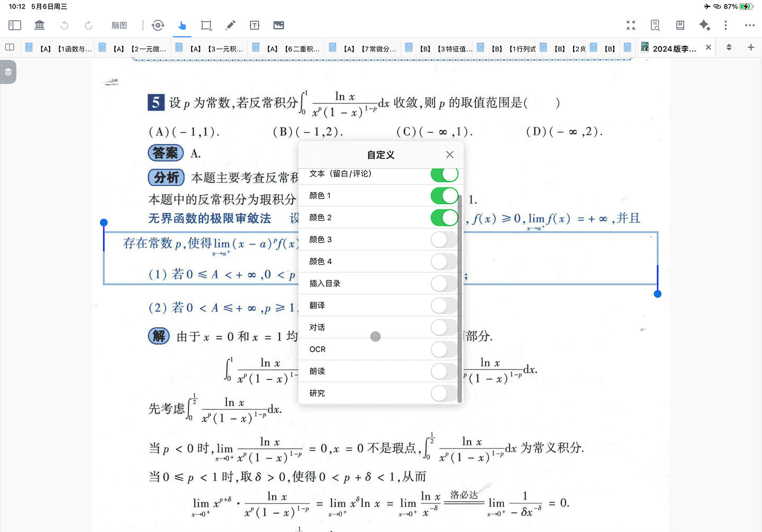Toggle the left sidebar panel icon
The width and height of the screenshot is (762, 532).
coord(15,25)
